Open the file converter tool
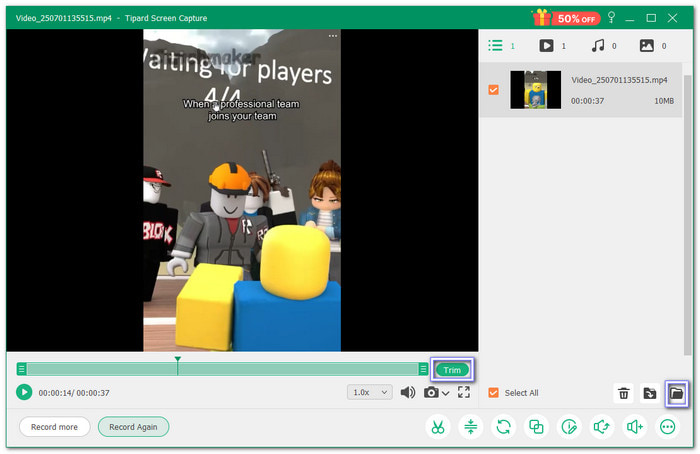The width and height of the screenshot is (700, 454). (x=503, y=427)
